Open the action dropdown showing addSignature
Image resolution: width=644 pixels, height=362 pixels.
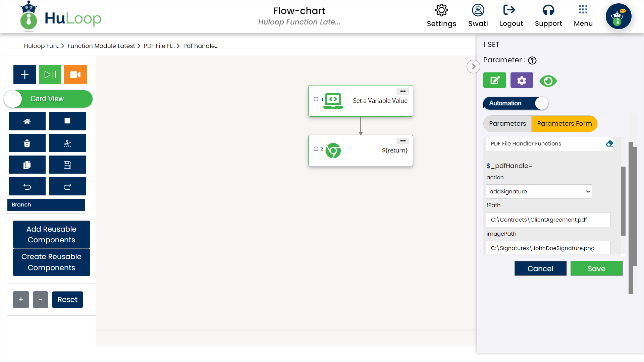point(539,191)
